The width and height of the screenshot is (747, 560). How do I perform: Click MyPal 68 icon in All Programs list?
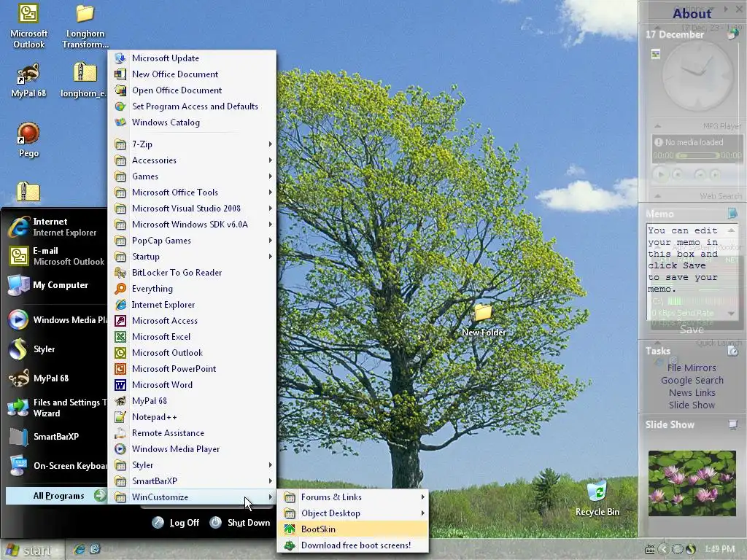120,401
